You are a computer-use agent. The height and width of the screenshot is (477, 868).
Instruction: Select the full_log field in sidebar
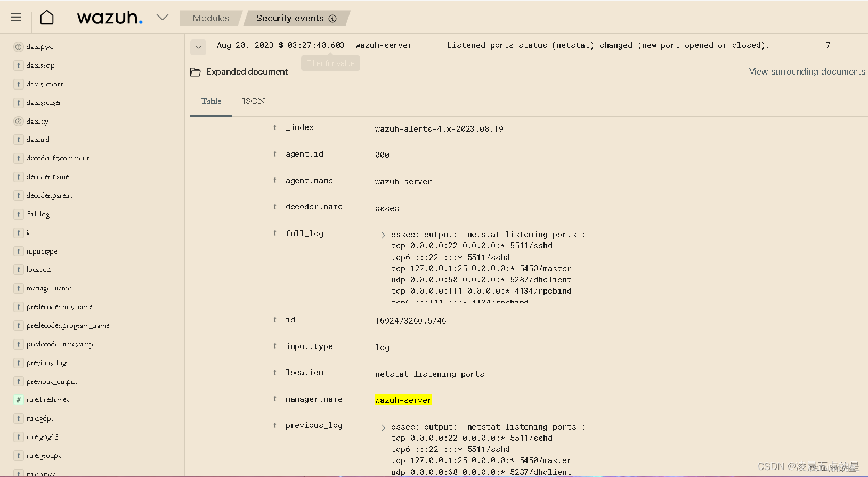tap(38, 214)
